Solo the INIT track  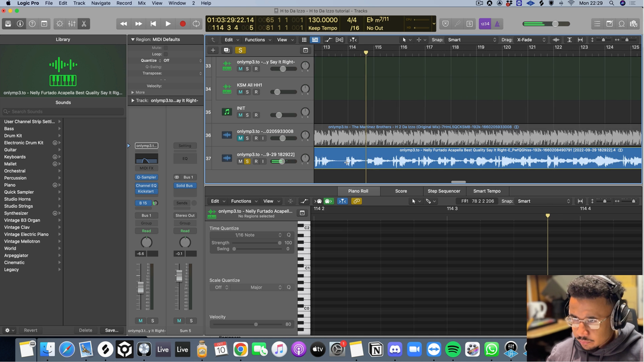(x=247, y=115)
